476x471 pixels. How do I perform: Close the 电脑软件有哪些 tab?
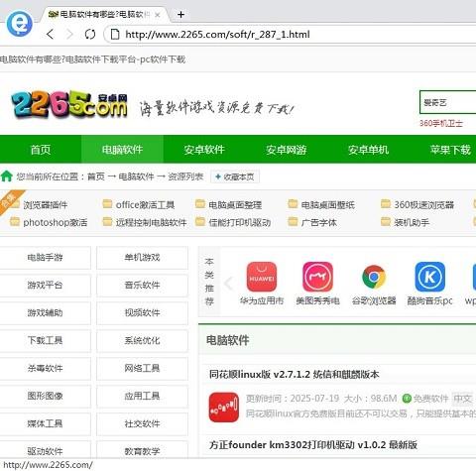[x=158, y=15]
